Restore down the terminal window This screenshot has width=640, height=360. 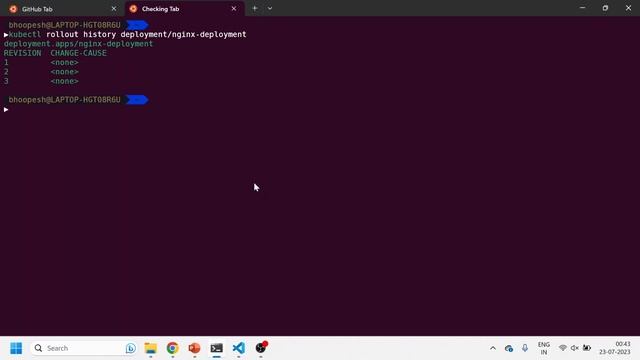pyautogui.click(x=605, y=8)
